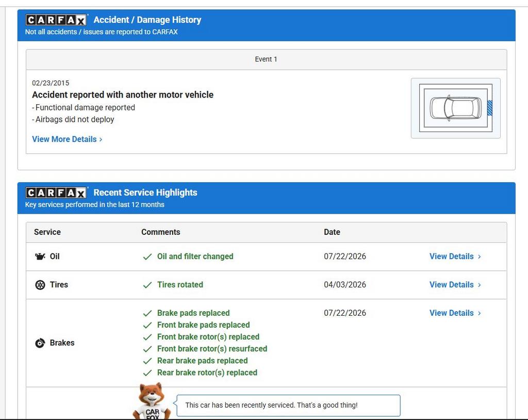
Task: Click 'Rear brake pads replaced' comment
Action: 202,361
